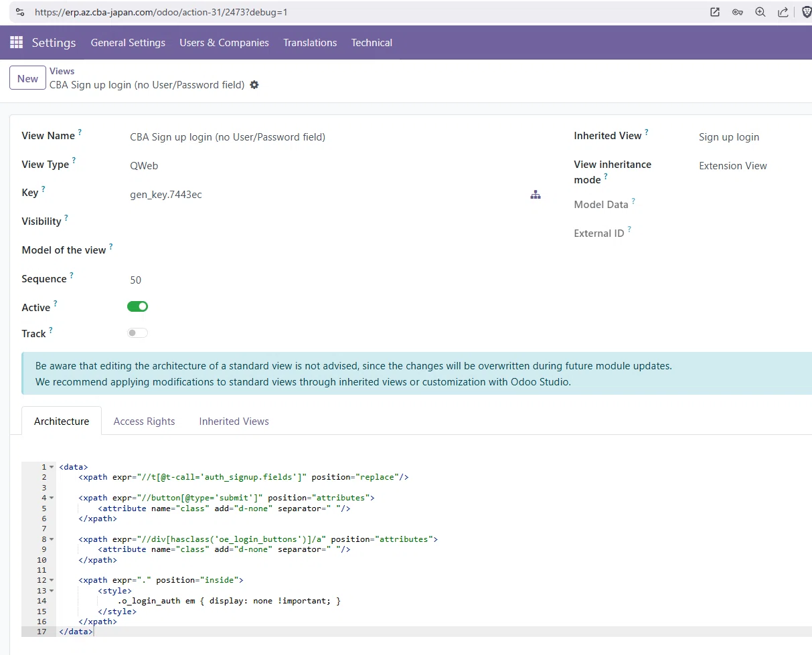Click the password key icon in address bar
812x655 pixels.
pos(738,12)
